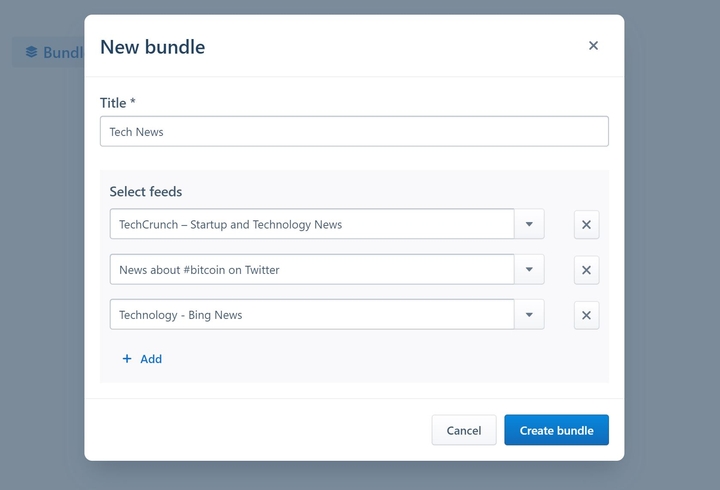This screenshot has width=720, height=490.
Task: Close the New bundle dialog
Action: 593,45
